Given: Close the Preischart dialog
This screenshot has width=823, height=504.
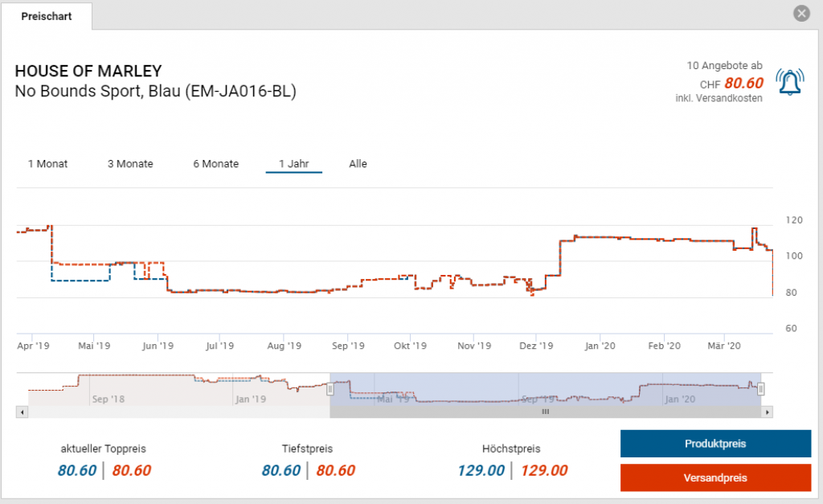Looking at the screenshot, I should (x=800, y=14).
